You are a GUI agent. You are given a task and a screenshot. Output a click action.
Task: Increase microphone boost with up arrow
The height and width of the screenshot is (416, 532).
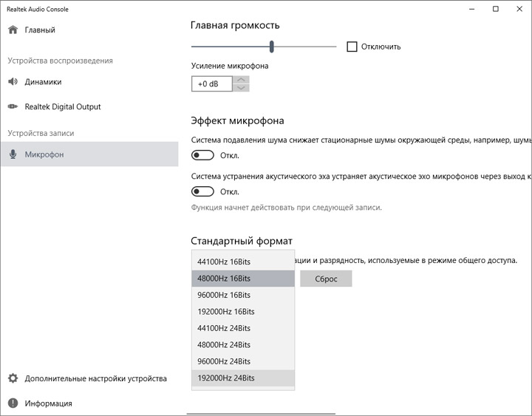[x=241, y=80]
